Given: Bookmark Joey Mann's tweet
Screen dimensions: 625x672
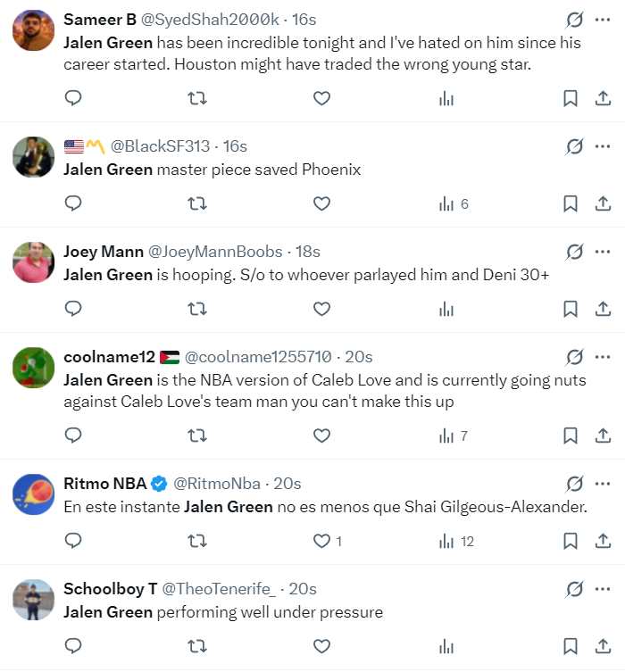Looking at the screenshot, I should (x=570, y=310).
